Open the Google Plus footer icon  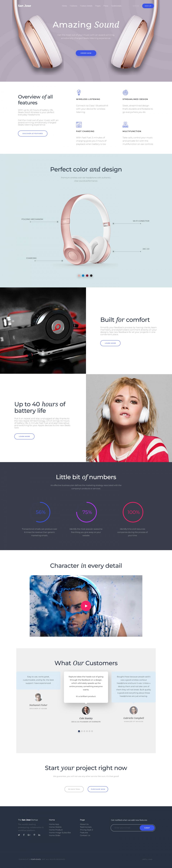point(29,835)
